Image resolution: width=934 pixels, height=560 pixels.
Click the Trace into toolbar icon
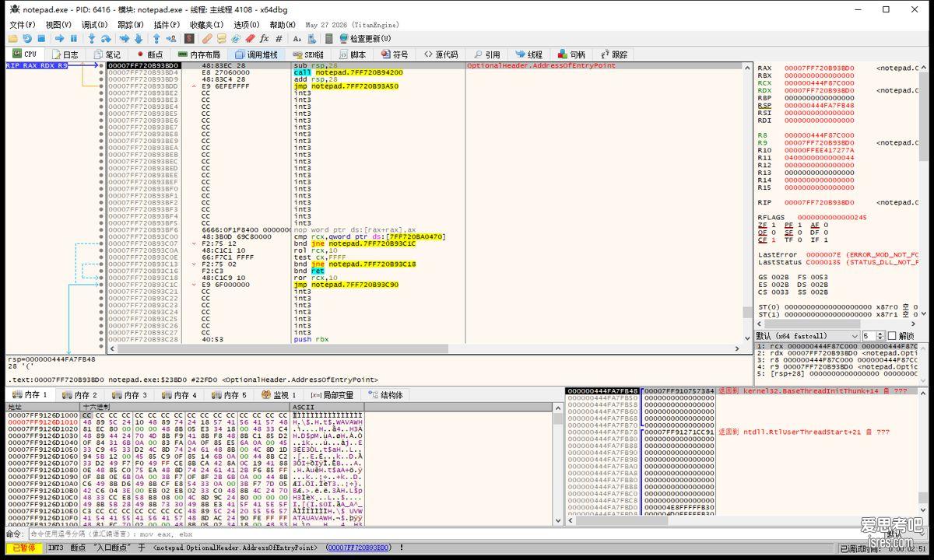click(125, 38)
